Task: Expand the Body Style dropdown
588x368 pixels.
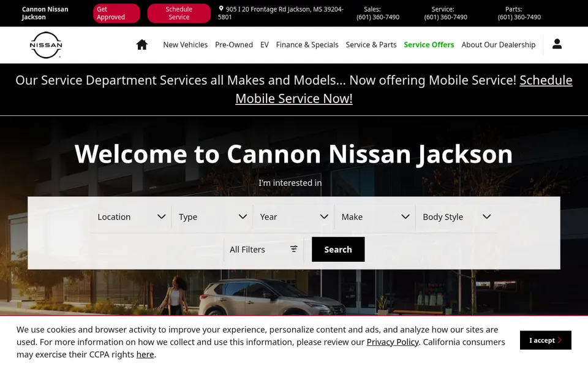Action: click(x=456, y=217)
